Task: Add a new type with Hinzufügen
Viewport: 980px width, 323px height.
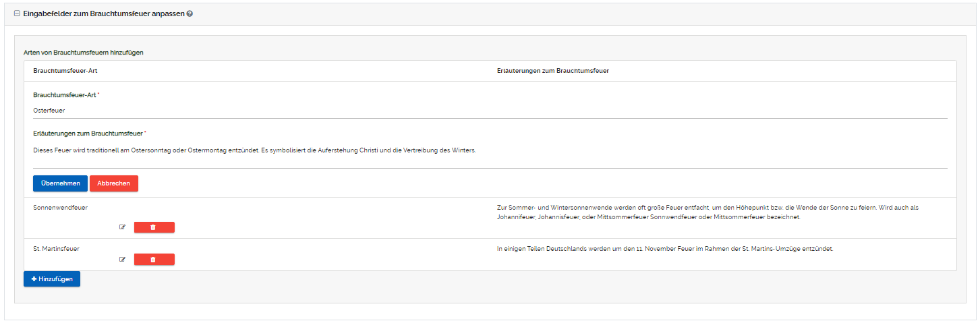Action: tap(52, 279)
